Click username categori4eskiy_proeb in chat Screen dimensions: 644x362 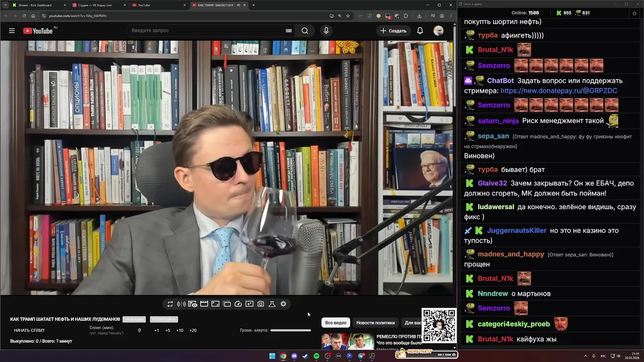[514, 324]
